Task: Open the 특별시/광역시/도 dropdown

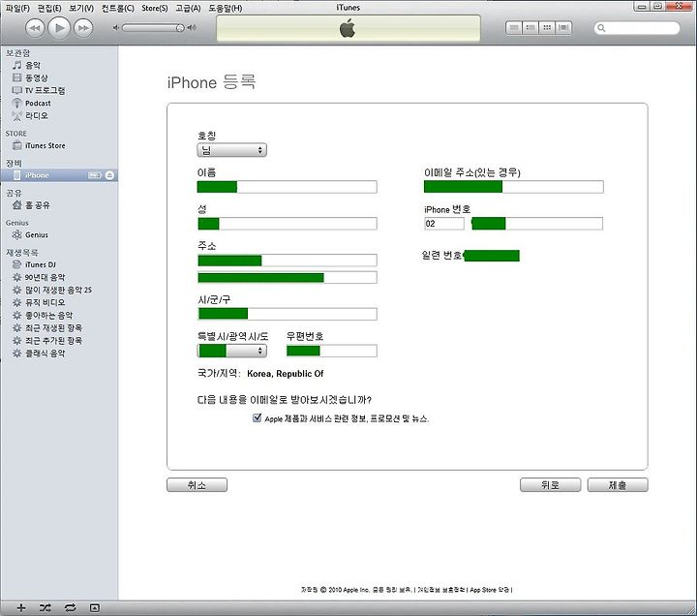Action: tap(231, 351)
